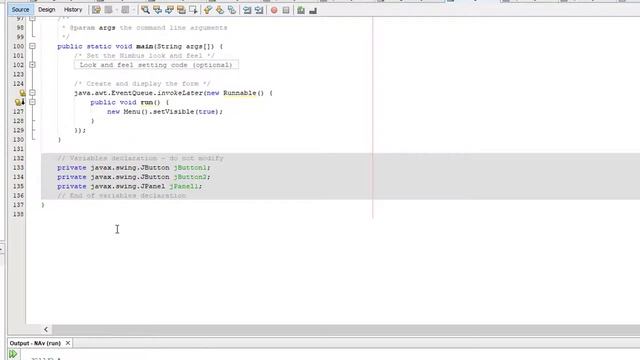Re-run the project from Output window

[13, 354]
